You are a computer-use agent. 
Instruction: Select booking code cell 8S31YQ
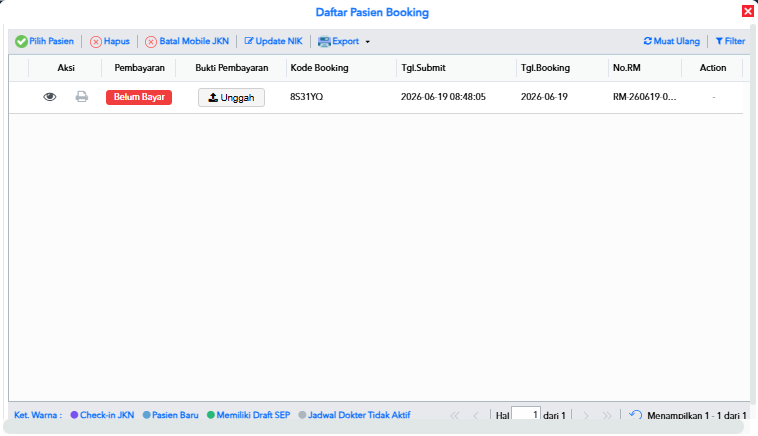(306, 97)
